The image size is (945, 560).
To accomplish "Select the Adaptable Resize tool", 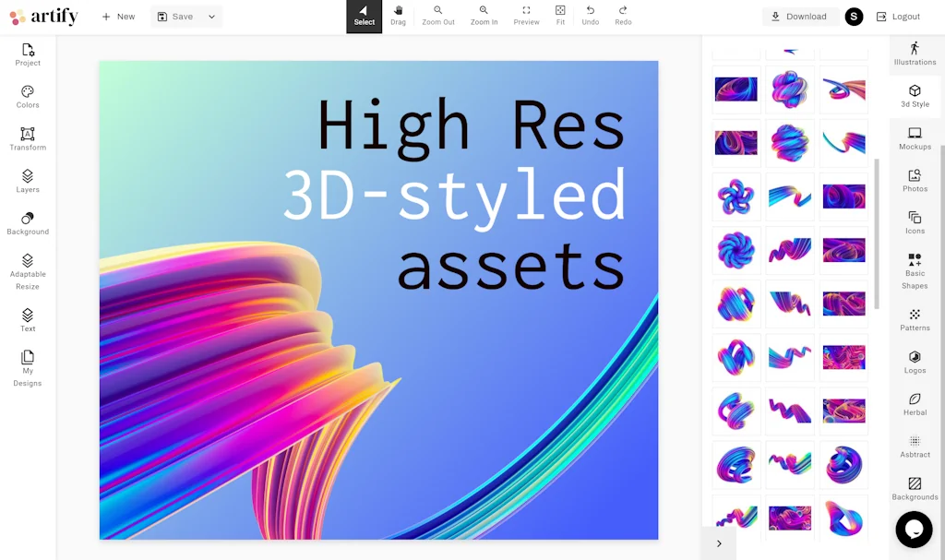I will click(28, 272).
